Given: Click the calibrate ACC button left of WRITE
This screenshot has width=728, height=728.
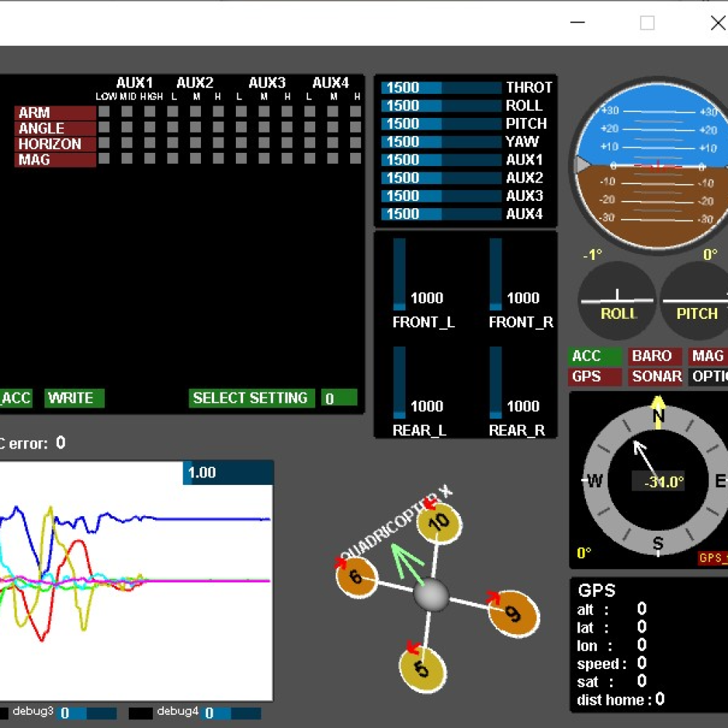Looking at the screenshot, I should (16, 398).
